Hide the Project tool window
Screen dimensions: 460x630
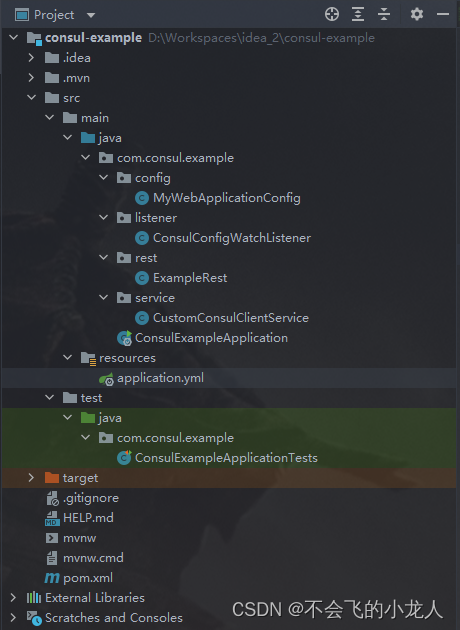tap(443, 14)
